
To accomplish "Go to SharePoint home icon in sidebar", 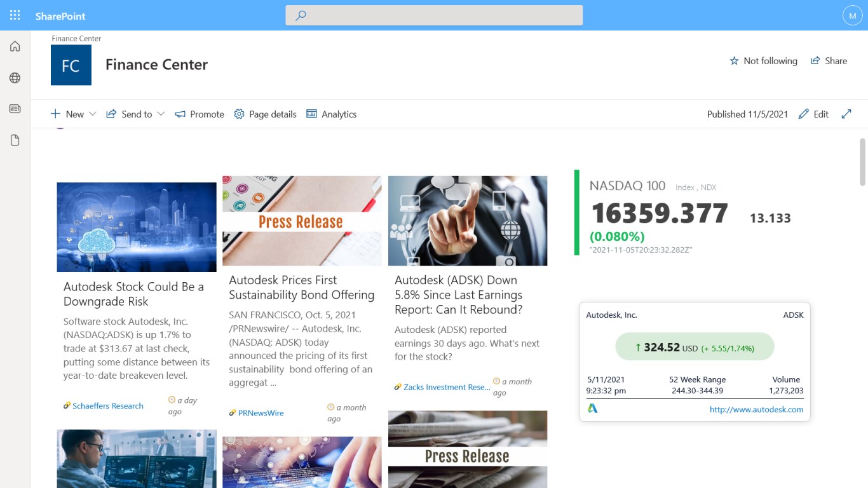I will click(15, 46).
